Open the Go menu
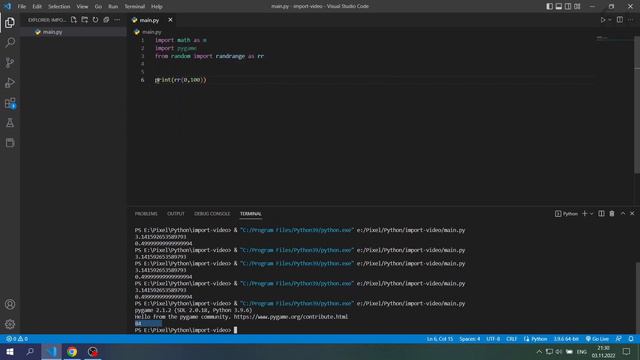This screenshot has height=360, width=640. click(x=98, y=6)
